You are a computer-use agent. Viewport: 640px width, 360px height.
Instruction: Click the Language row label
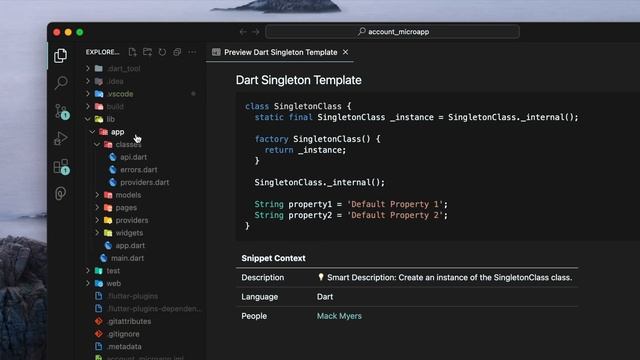[x=260, y=297]
